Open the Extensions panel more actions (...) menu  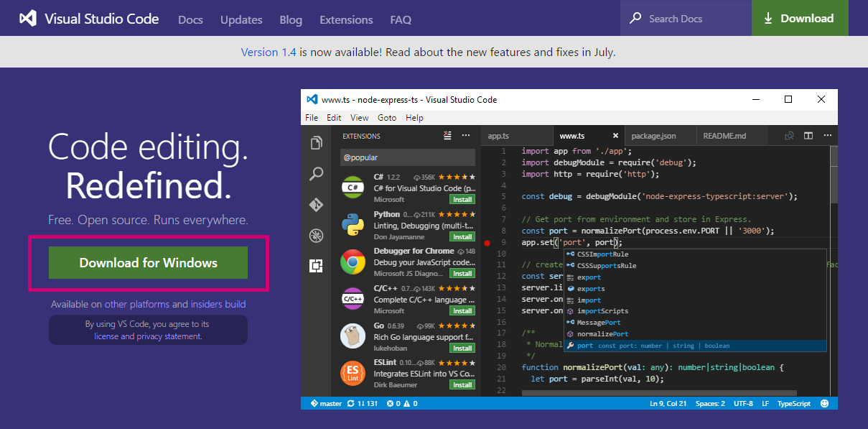coord(466,135)
